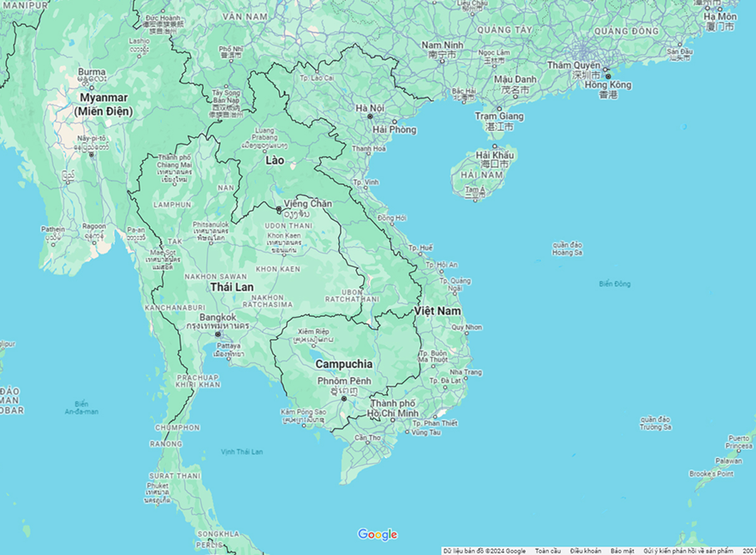Image resolution: width=756 pixels, height=555 pixels.
Task: Click the Phnôm Pênh capital marker dot
Action: point(343,398)
